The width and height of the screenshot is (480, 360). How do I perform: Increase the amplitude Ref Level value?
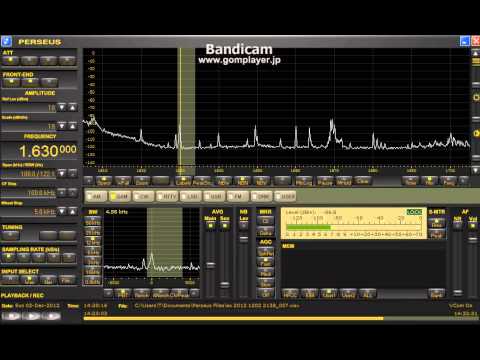[73, 107]
